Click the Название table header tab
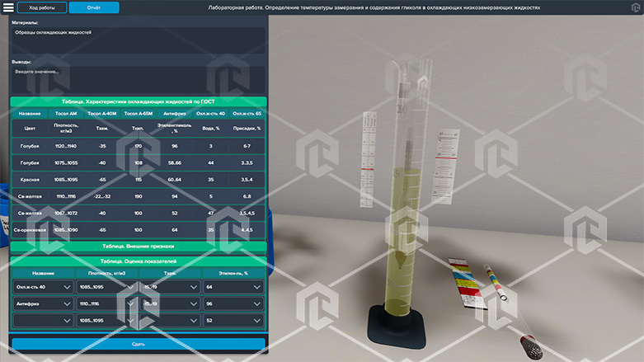644x362 pixels. click(x=30, y=114)
